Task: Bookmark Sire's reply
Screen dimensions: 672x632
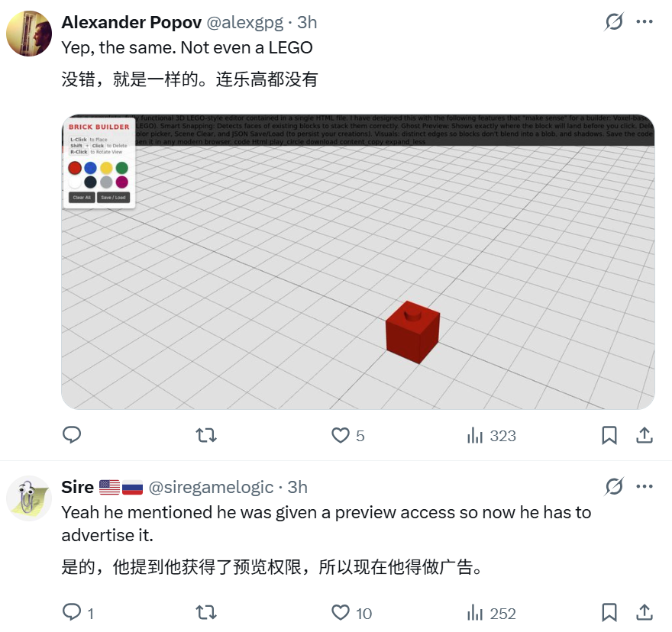Action: coord(609,613)
